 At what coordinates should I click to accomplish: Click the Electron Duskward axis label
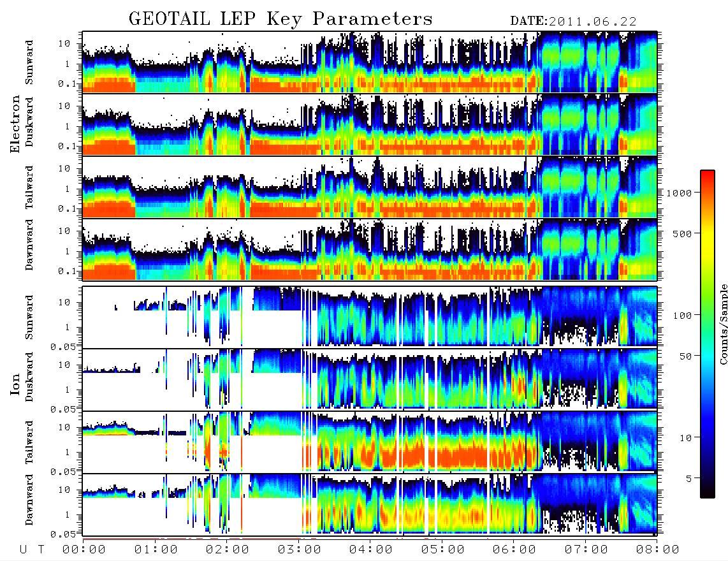coord(29,122)
